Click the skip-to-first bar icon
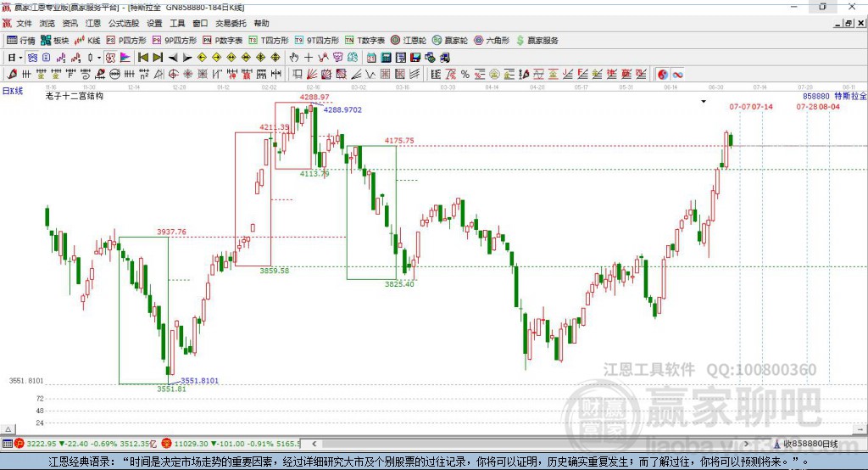This screenshot has width=868, height=470. [142, 58]
